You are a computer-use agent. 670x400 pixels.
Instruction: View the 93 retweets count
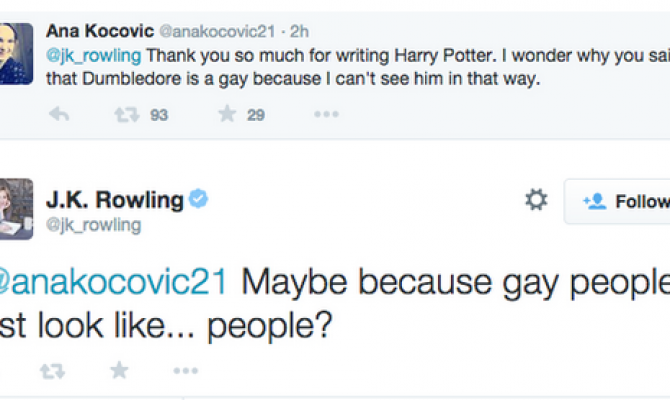pyautogui.click(x=158, y=115)
